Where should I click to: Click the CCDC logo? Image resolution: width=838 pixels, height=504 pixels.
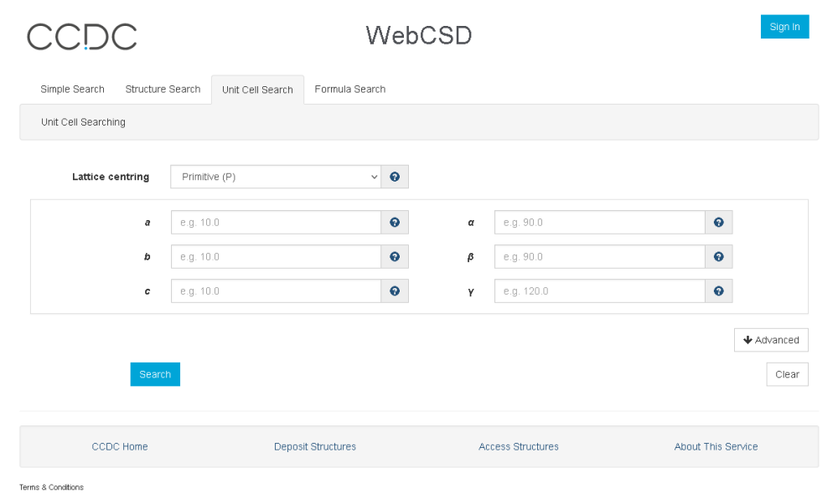coord(82,36)
